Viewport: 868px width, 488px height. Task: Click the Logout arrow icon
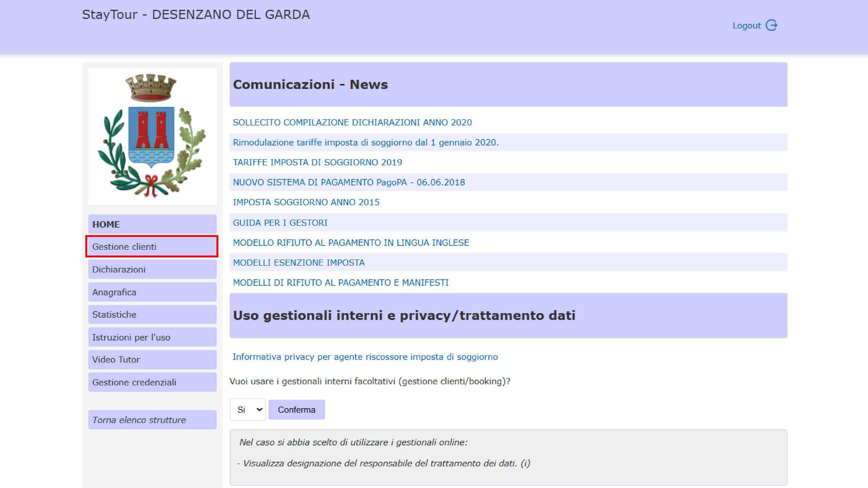[x=771, y=25]
